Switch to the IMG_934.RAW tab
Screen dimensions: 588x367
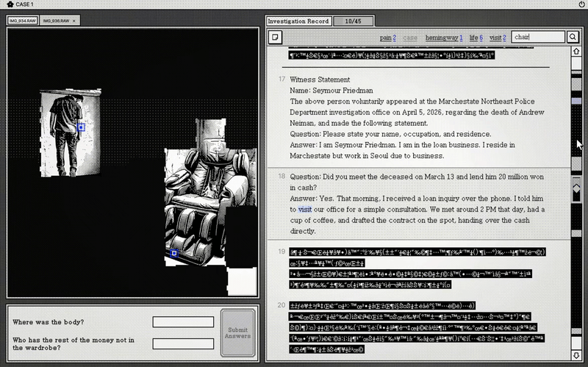pos(23,21)
